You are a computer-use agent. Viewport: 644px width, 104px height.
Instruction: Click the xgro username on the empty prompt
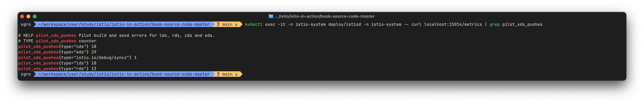point(26,74)
